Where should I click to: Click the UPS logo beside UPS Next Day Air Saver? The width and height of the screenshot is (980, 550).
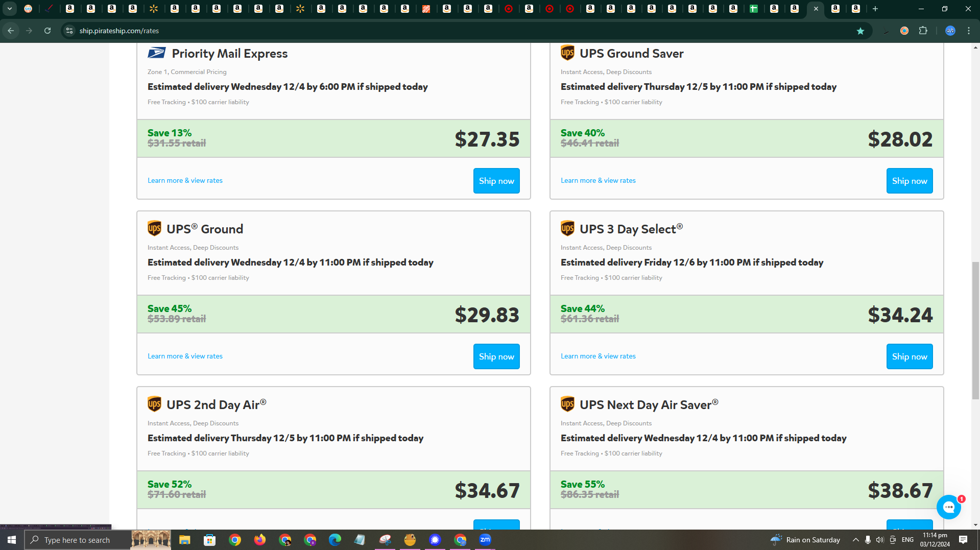(x=567, y=404)
